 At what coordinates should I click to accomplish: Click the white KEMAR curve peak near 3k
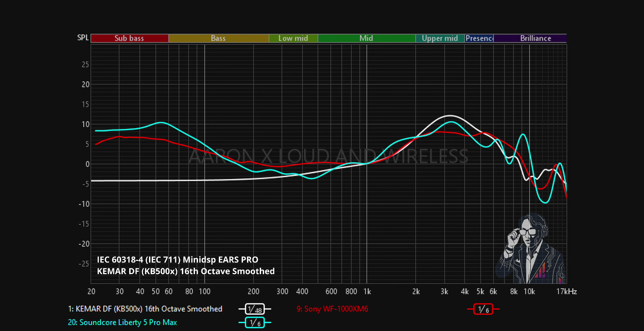click(x=449, y=116)
